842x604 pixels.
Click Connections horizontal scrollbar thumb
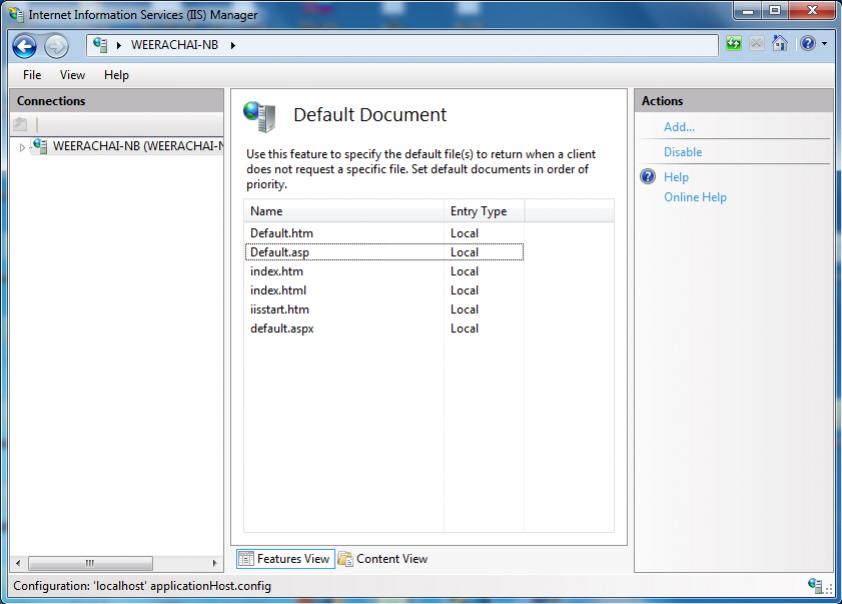pyautogui.click(x=90, y=563)
